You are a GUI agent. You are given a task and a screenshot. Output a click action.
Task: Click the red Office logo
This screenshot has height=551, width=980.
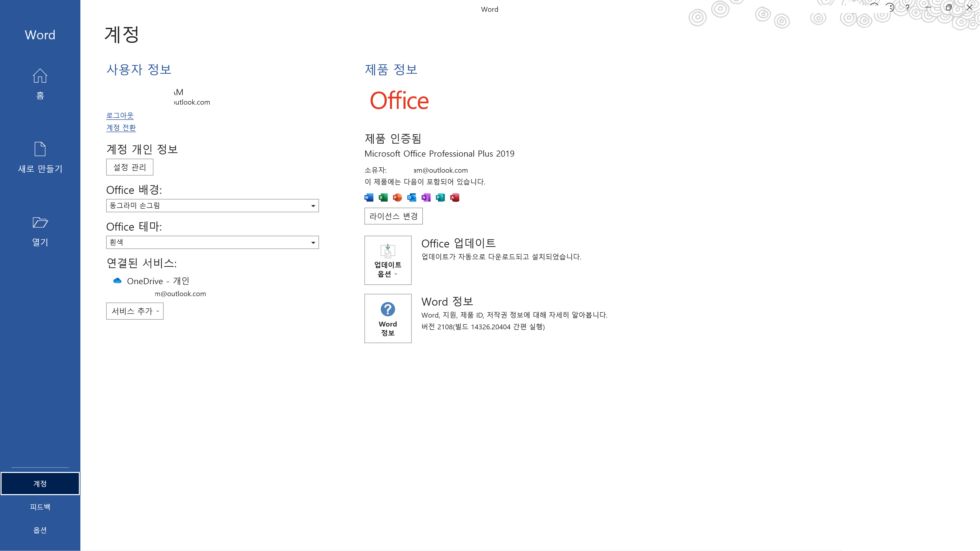click(399, 101)
